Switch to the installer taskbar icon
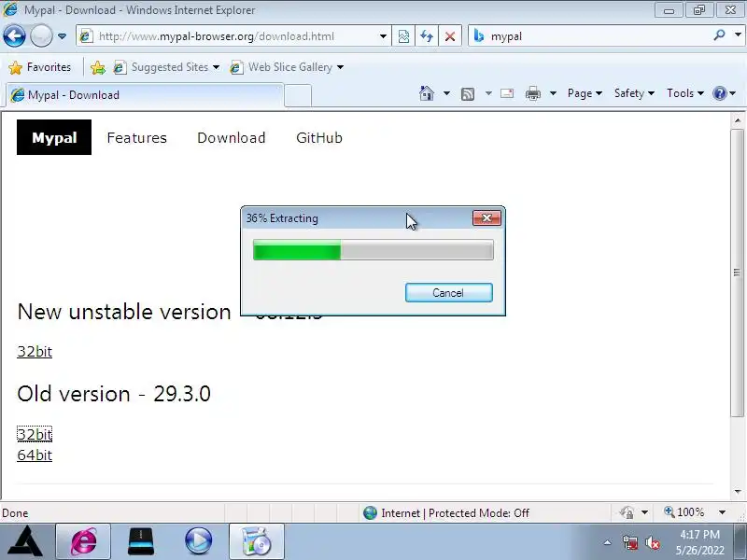 click(256, 541)
